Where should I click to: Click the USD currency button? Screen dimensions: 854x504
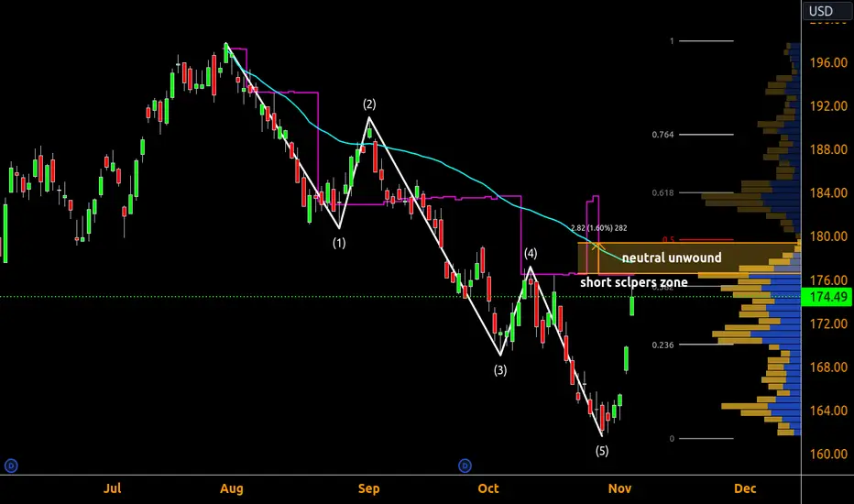tap(827, 11)
